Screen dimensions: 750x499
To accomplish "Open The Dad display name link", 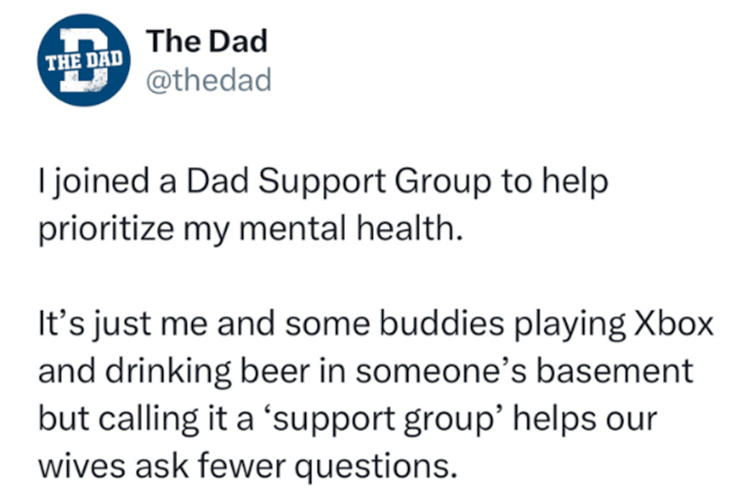I will [x=206, y=43].
